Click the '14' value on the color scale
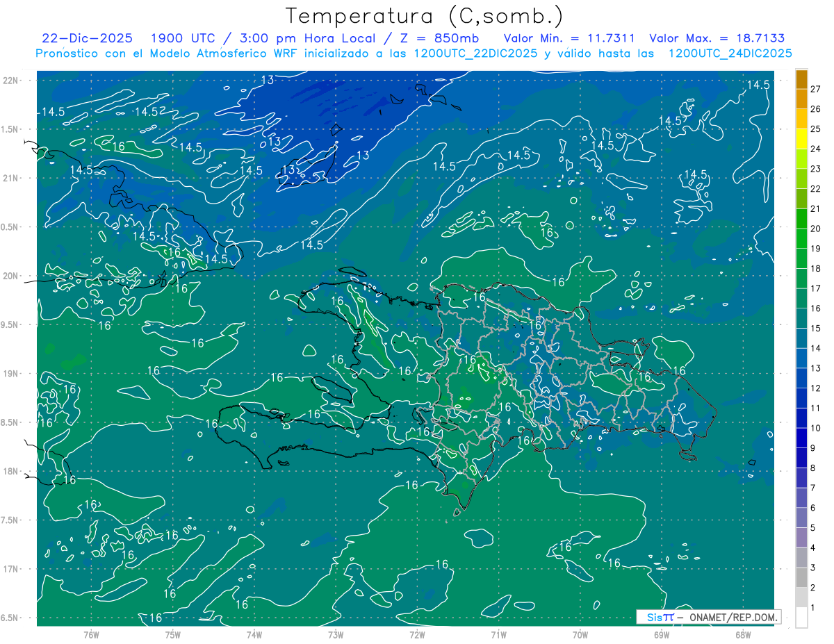Screen dimensions: 834x644 pyautogui.click(x=817, y=349)
